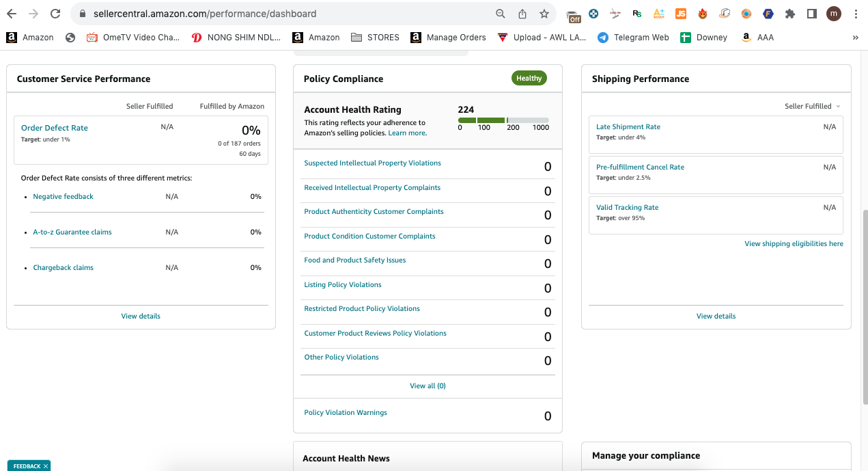Click the zoom magnifier icon in the address bar

pos(501,14)
